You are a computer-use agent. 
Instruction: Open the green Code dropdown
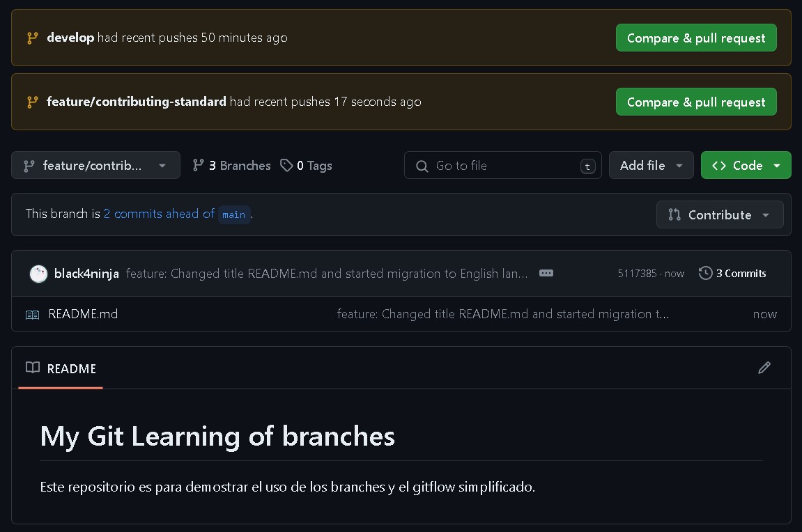click(746, 166)
